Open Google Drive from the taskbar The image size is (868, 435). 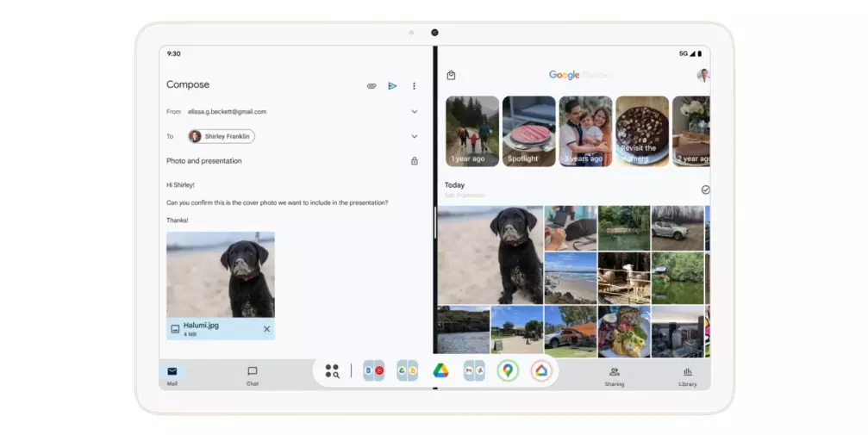pos(440,370)
